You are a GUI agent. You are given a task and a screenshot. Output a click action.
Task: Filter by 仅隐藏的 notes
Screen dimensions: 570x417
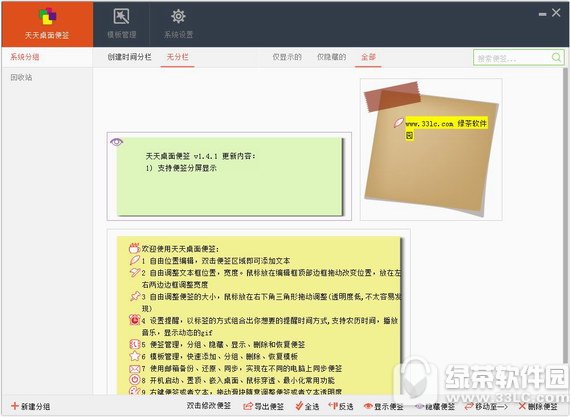point(332,57)
